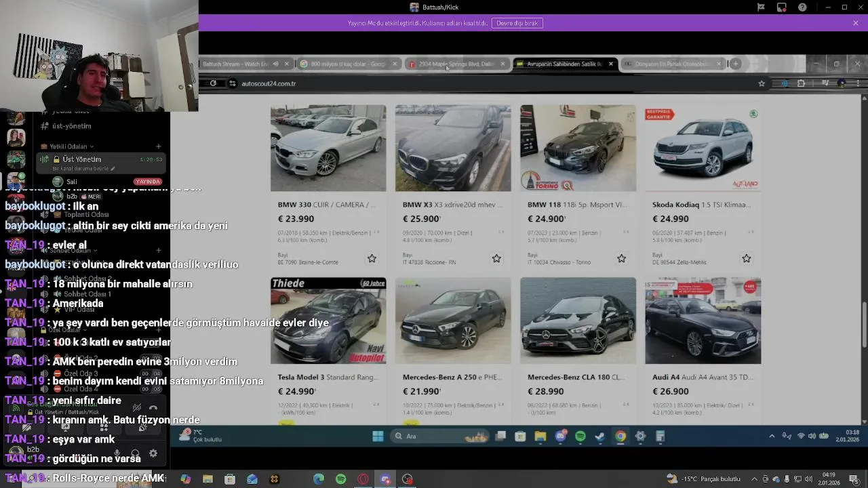Image resolution: width=868 pixels, height=488 pixels.
Task: Reload the autoscout24 page
Action: [x=213, y=83]
